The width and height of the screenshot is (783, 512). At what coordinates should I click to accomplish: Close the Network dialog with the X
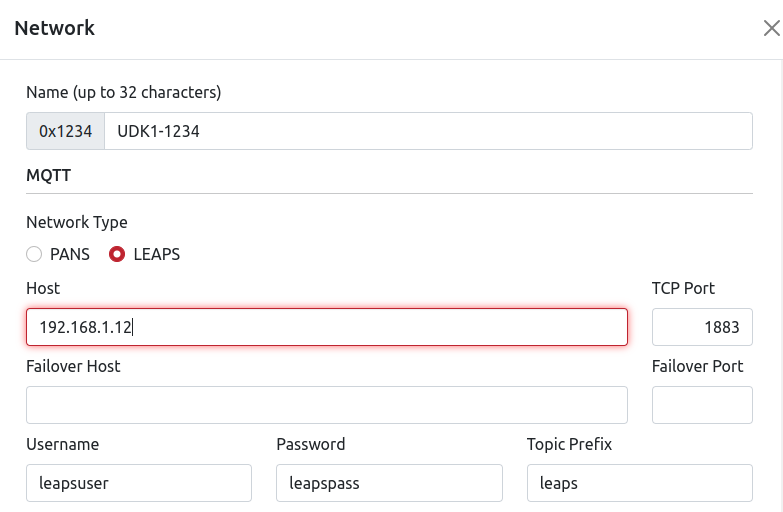pyautogui.click(x=772, y=28)
